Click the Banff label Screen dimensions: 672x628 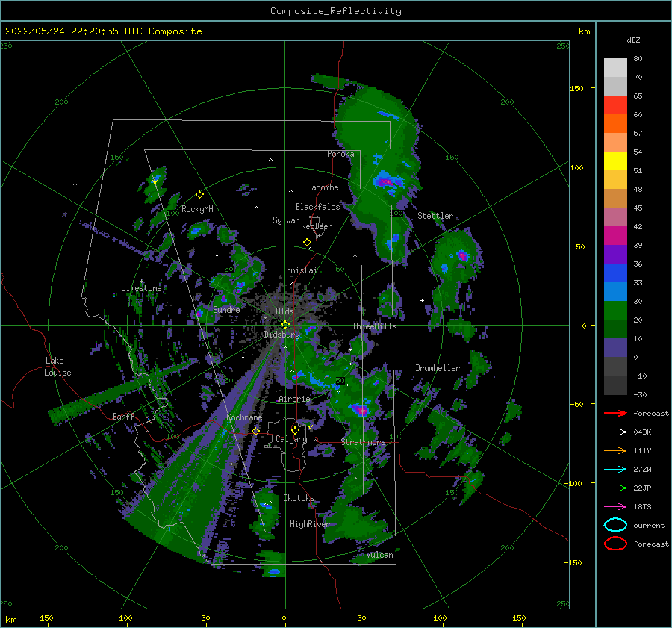(123, 416)
